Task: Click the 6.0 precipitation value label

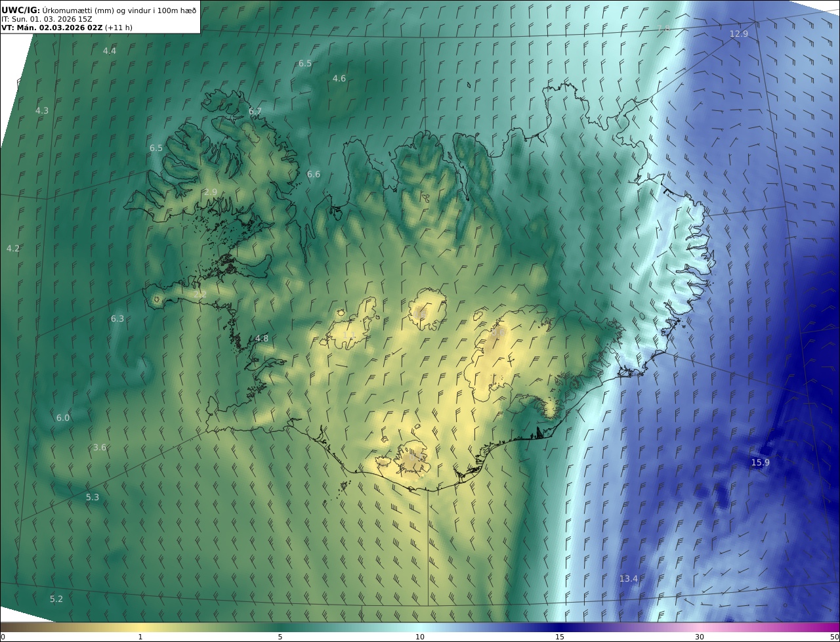Action: tap(62, 417)
